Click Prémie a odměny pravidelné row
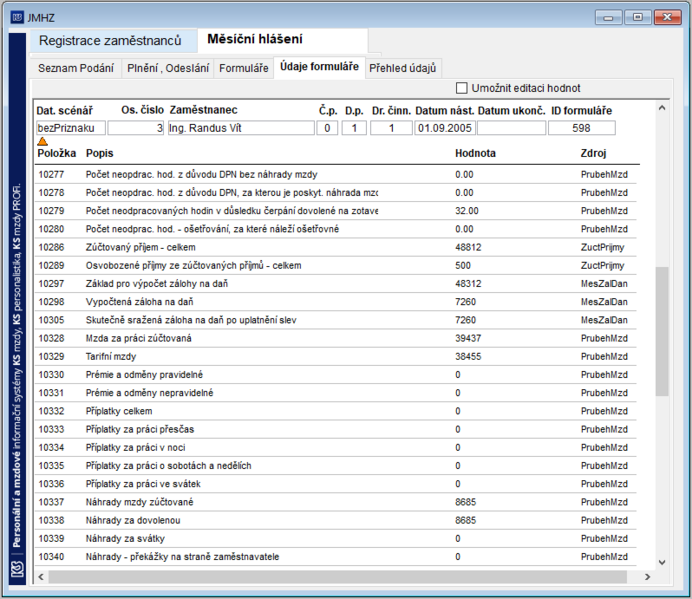Image resolution: width=692 pixels, height=599 pixels. click(x=335, y=375)
